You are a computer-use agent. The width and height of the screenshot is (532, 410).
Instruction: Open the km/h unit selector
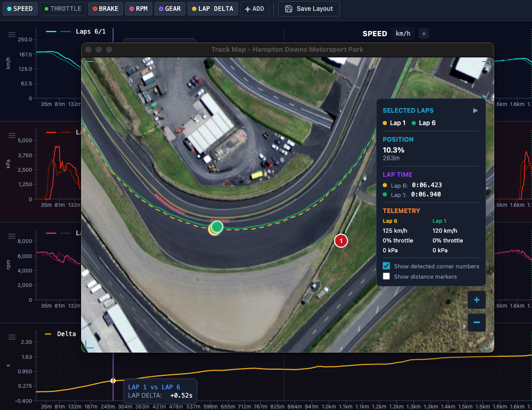click(x=403, y=33)
